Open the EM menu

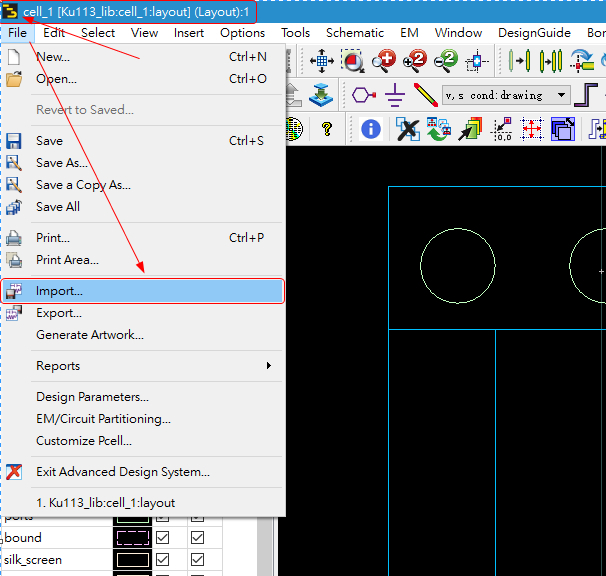point(409,33)
